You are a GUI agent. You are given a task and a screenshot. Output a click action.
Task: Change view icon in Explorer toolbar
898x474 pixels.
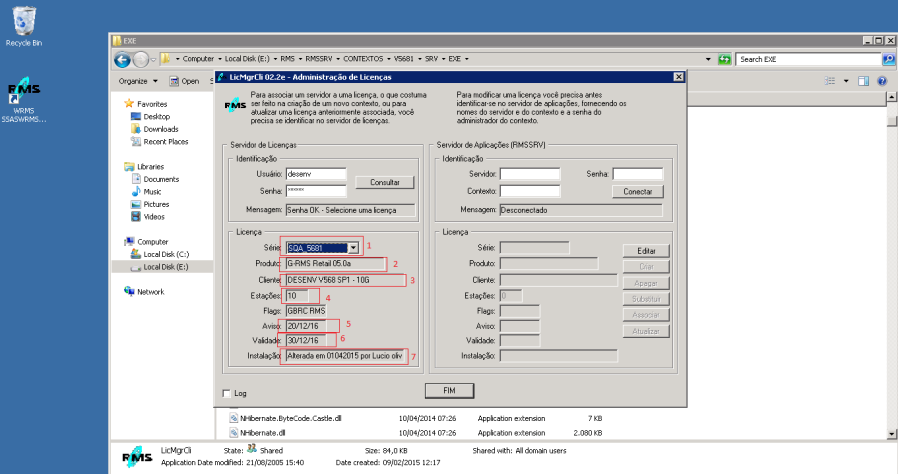pos(829,81)
